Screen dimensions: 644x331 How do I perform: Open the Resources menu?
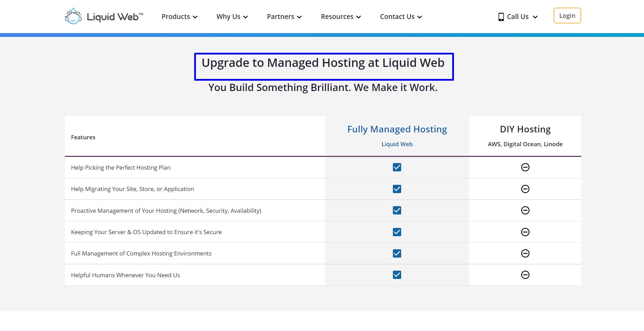pos(341,17)
